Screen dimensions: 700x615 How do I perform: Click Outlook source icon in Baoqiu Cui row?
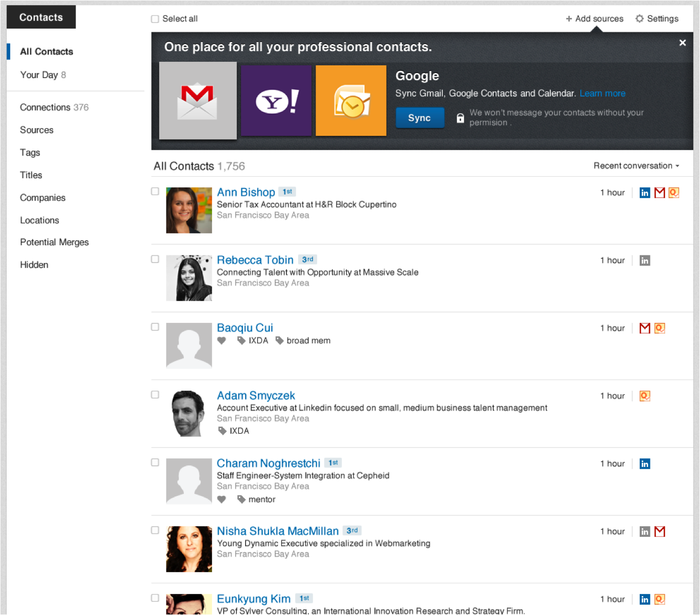[660, 328]
